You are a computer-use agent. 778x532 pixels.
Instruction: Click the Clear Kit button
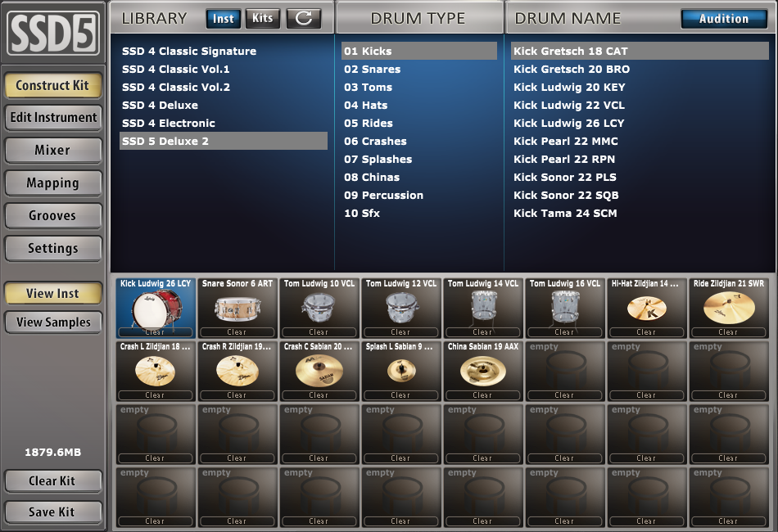coord(52,481)
